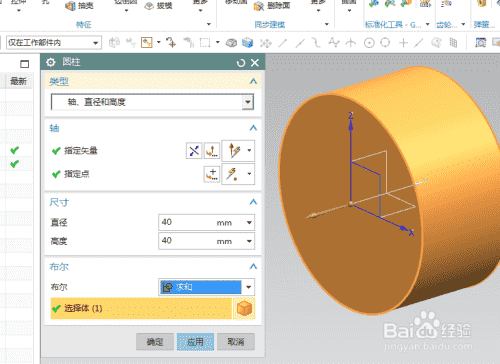Click the shaded cube view icon in the toolbar
The height and width of the screenshot is (364, 500).
[247, 43]
